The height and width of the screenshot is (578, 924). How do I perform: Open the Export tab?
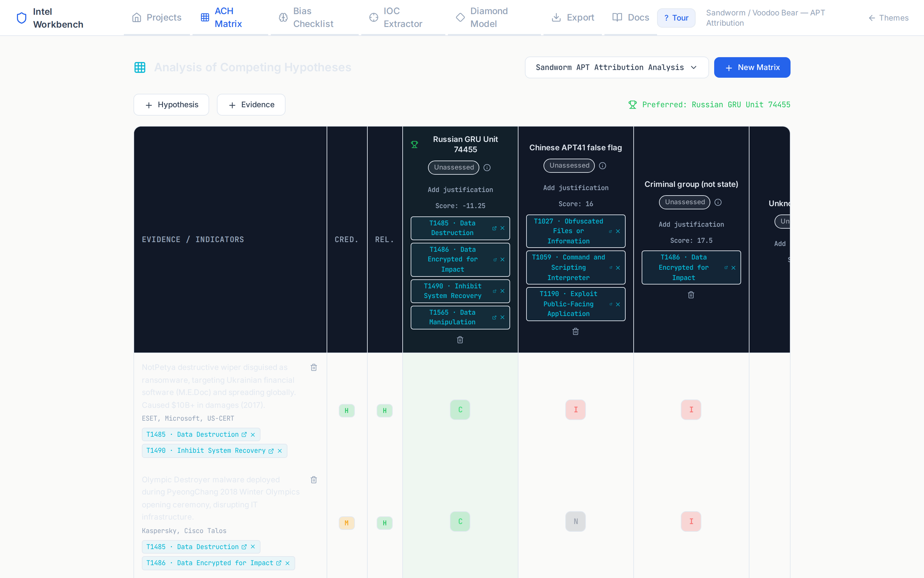tap(573, 18)
